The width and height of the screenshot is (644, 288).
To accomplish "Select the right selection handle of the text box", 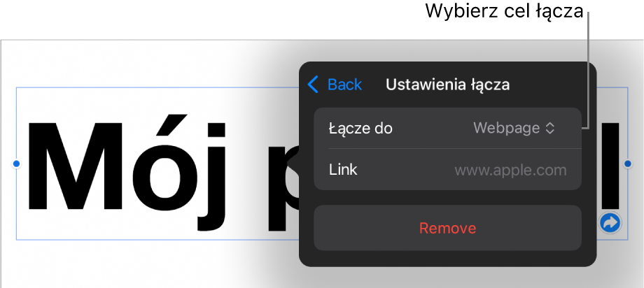I will pos(628,164).
